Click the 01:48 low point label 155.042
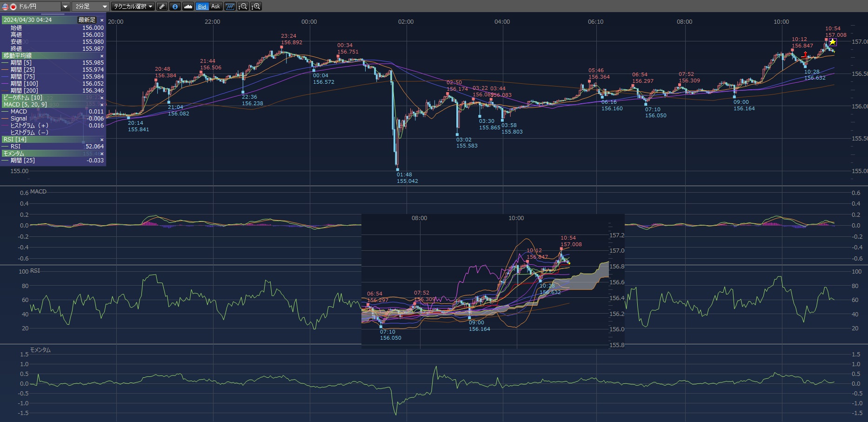Image resolution: width=868 pixels, height=422 pixels. 407,181
